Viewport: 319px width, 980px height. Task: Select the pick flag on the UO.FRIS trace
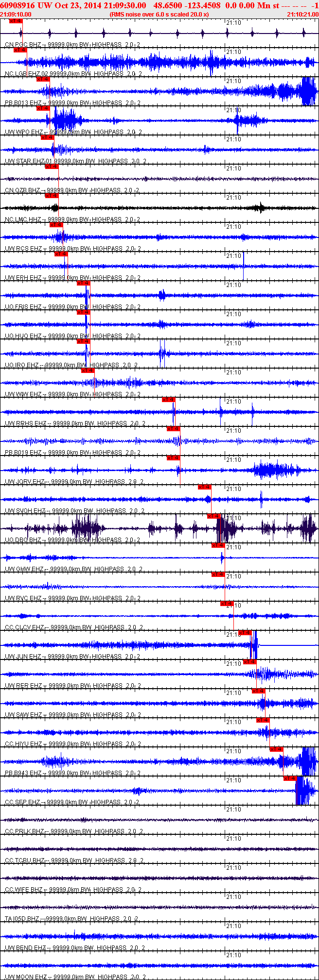pos(84,283)
